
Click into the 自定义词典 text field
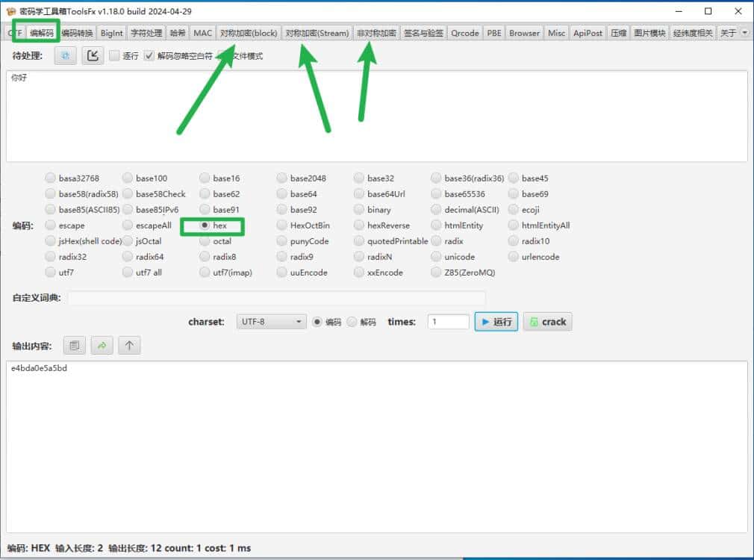pyautogui.click(x=276, y=299)
